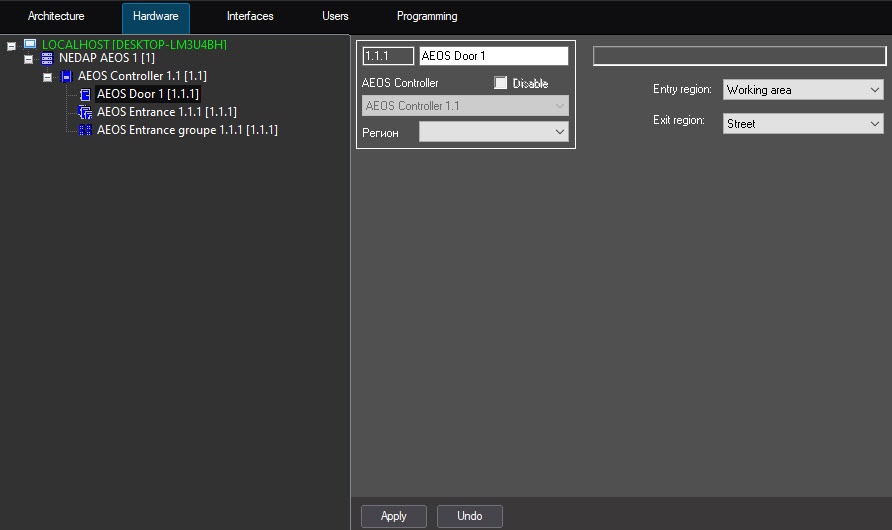
Task: Click the Entry region label
Action: 682,89
